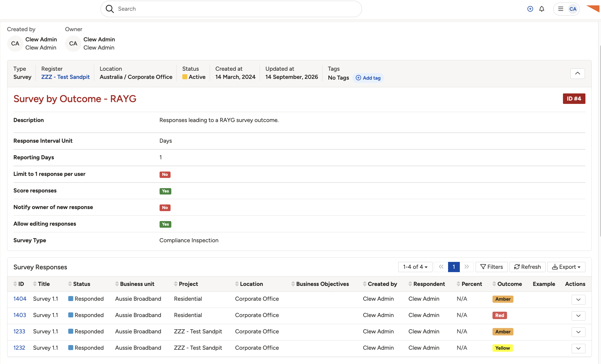Viewport: 601px width, 364px height.
Task: Go to previous pages arrow
Action: coord(441,267)
